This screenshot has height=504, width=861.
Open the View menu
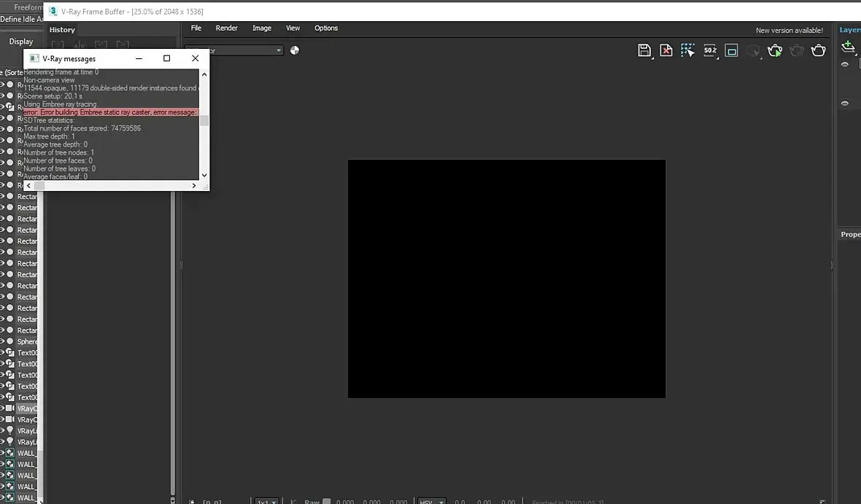[x=293, y=28]
